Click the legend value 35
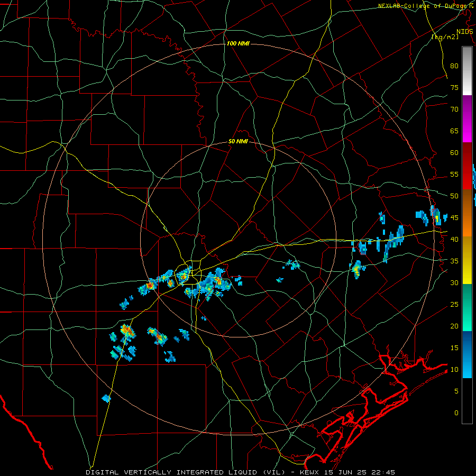This screenshot has width=476, height=476. pos(454,261)
